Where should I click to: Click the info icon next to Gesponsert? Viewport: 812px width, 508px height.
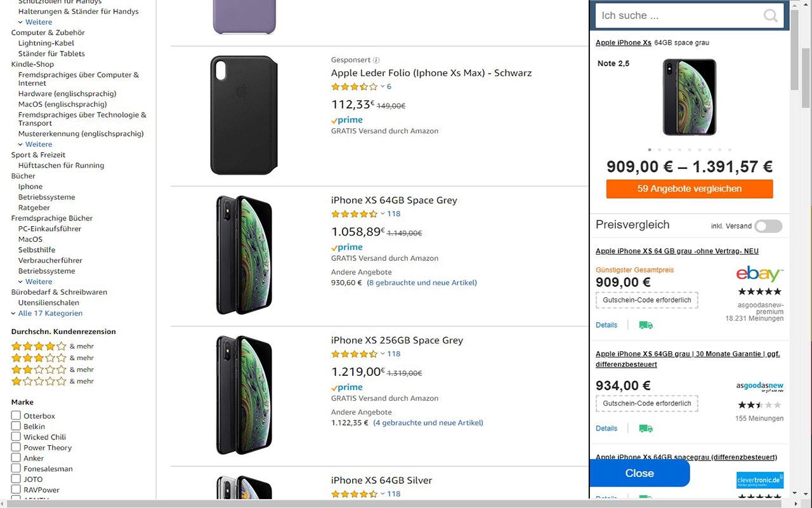(x=376, y=60)
